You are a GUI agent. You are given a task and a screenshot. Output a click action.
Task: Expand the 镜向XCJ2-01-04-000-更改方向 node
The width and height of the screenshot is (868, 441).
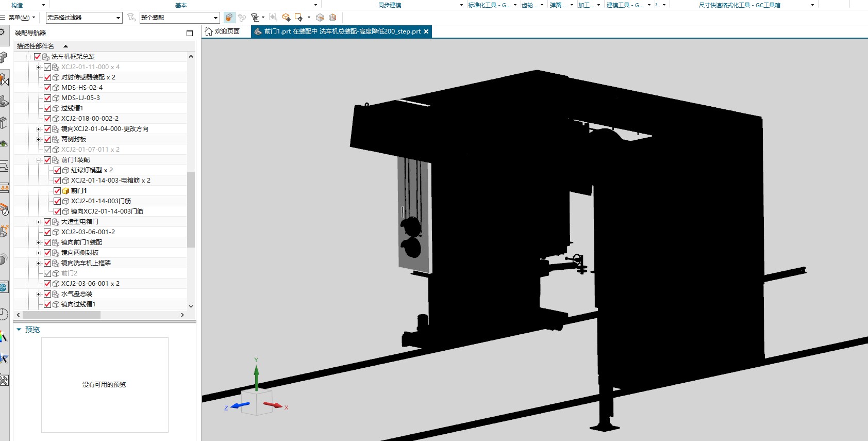[x=38, y=129]
